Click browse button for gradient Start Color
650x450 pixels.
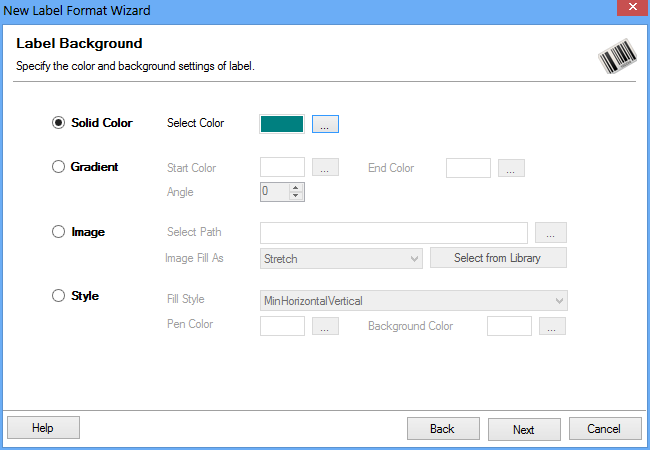click(x=326, y=168)
